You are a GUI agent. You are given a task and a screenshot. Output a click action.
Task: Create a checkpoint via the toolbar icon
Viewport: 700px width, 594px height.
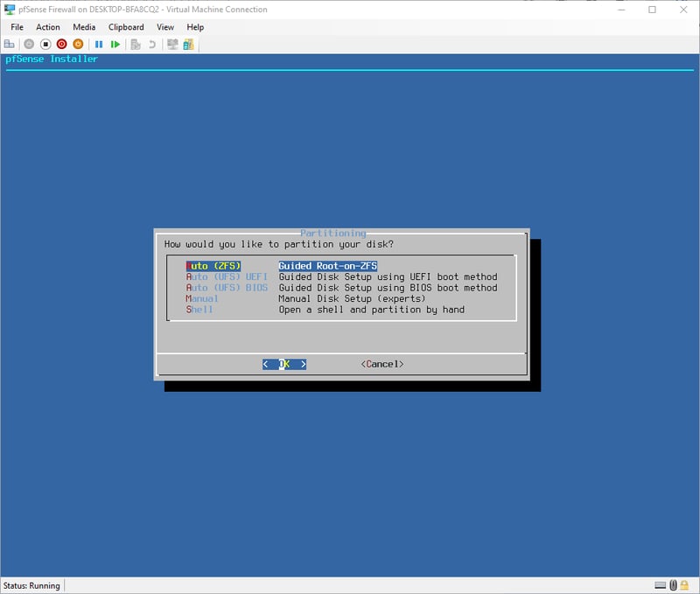point(136,44)
